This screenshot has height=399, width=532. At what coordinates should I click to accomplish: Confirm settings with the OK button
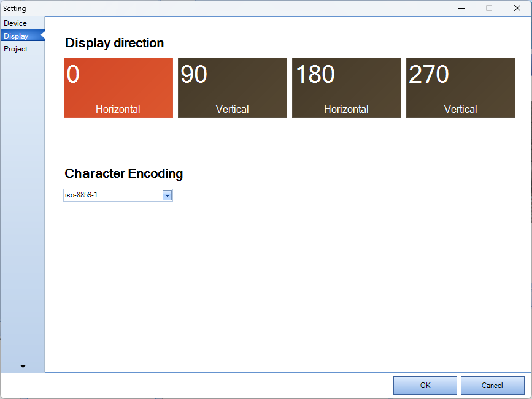click(x=425, y=386)
